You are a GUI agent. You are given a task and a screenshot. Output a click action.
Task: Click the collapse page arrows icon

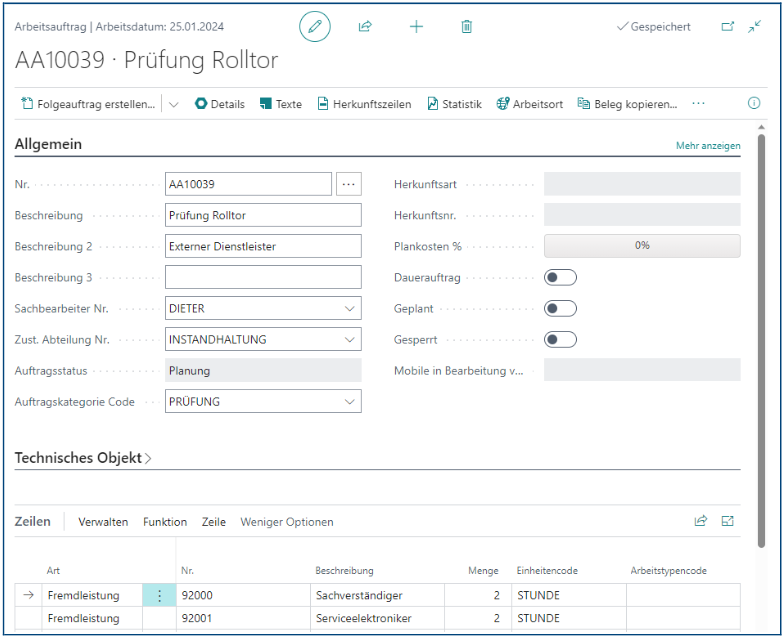click(754, 26)
